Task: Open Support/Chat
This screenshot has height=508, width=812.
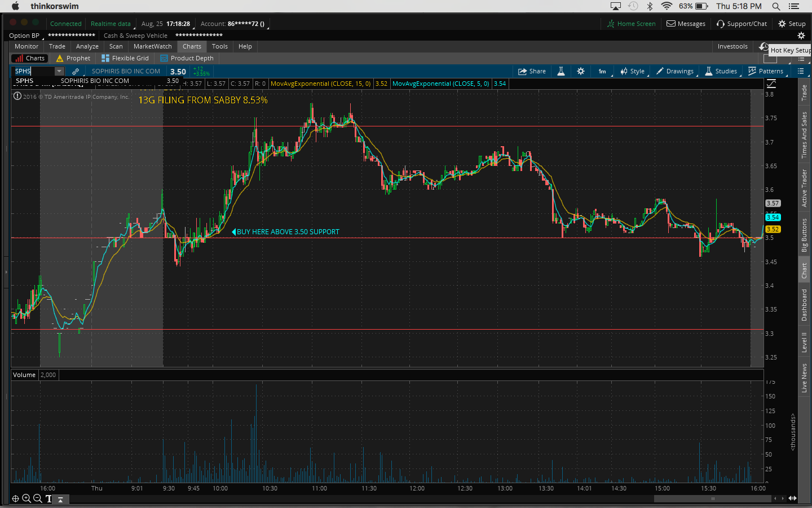Action: click(742, 24)
